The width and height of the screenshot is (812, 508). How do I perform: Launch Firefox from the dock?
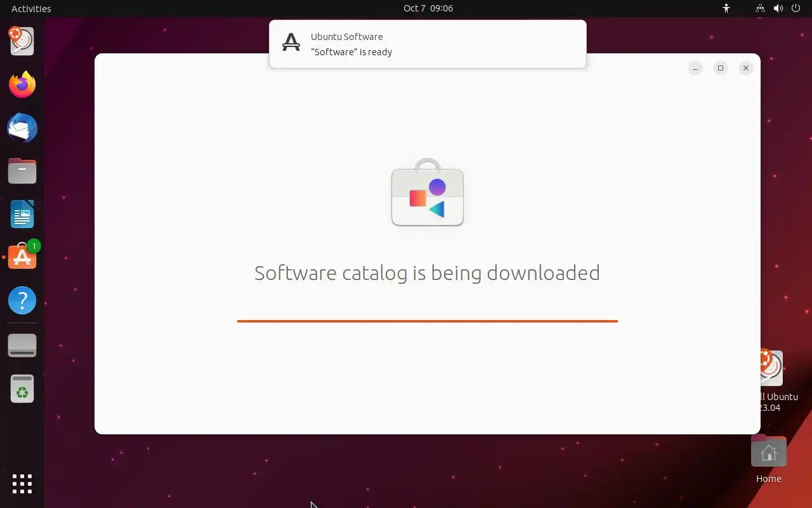click(22, 84)
